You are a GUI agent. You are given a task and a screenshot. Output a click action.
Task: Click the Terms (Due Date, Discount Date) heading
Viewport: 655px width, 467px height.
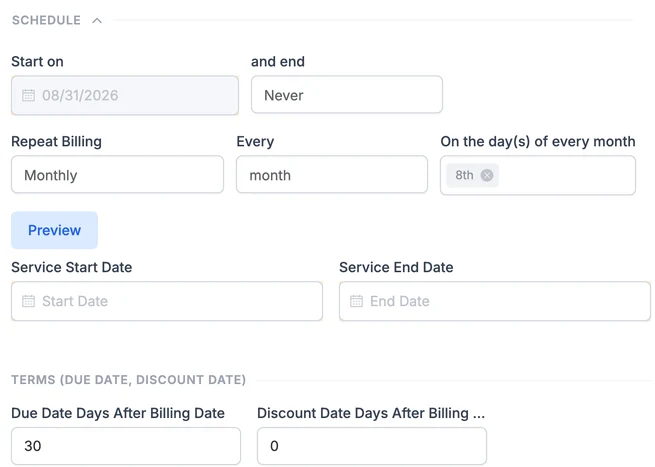(129, 380)
